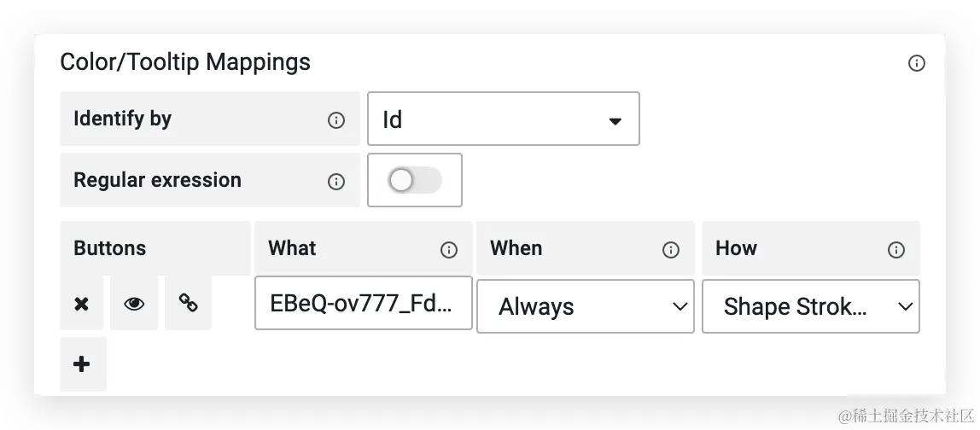Screen dimensions: 980x430
Task: Click the EBeQ-ov777 What input field
Action: pos(363,303)
